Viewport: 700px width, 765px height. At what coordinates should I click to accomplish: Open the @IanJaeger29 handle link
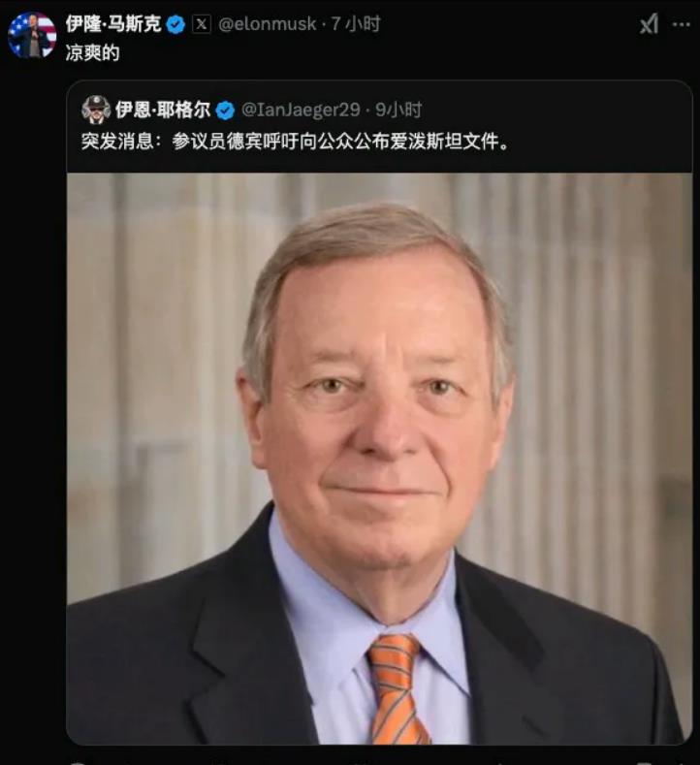point(301,110)
